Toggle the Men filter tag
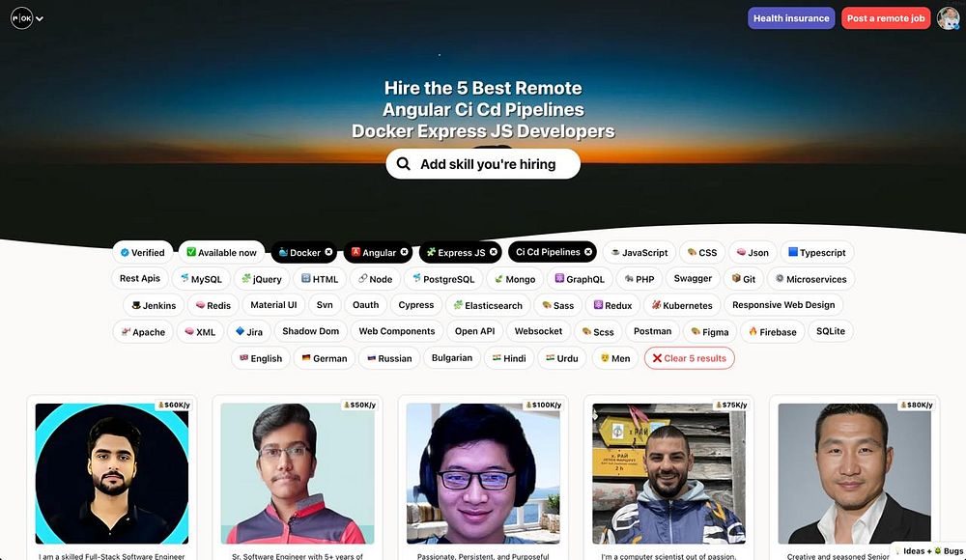 (x=615, y=358)
